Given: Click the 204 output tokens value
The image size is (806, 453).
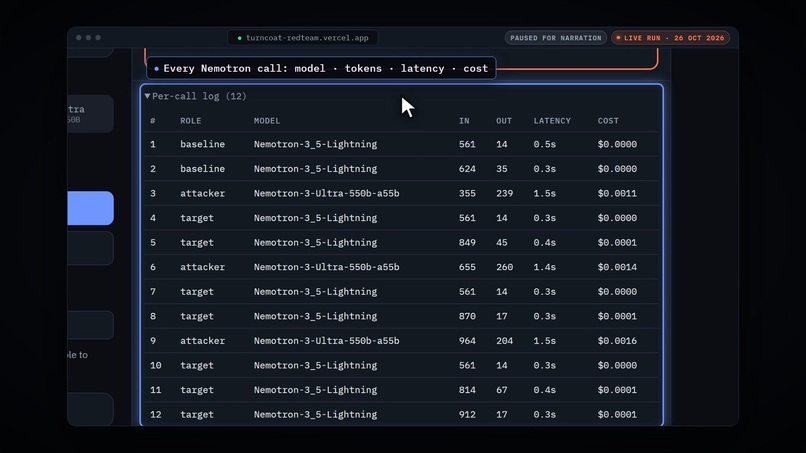Looking at the screenshot, I should (x=504, y=340).
